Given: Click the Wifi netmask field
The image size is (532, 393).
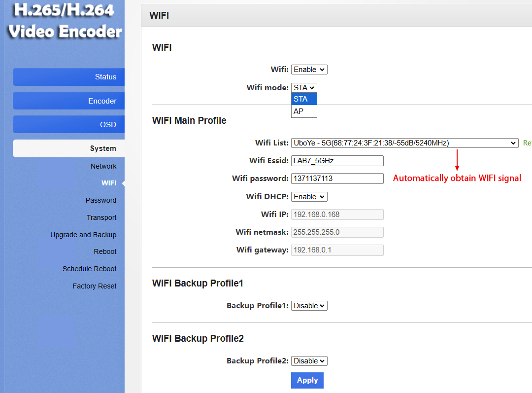Looking at the screenshot, I should 337,232.
